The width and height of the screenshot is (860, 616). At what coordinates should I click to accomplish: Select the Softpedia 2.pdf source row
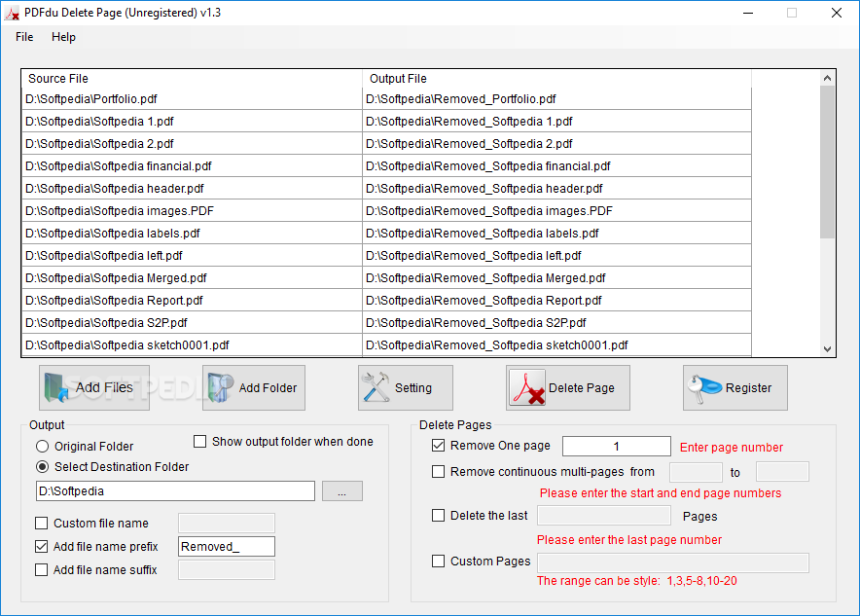tap(192, 144)
